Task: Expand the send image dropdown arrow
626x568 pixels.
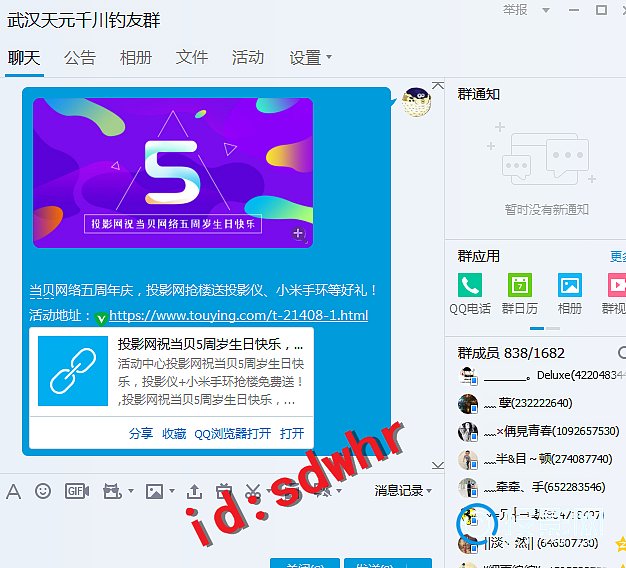Action: pyautogui.click(x=172, y=491)
